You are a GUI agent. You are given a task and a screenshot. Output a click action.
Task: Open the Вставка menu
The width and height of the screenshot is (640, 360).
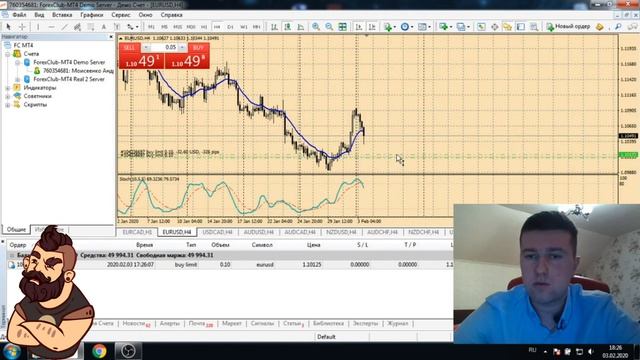[62, 15]
